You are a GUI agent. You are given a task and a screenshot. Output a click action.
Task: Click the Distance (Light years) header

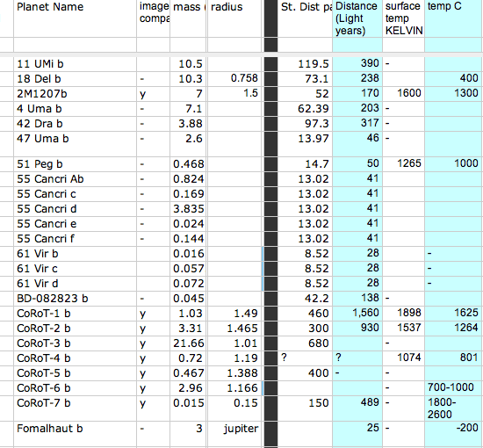point(357,18)
